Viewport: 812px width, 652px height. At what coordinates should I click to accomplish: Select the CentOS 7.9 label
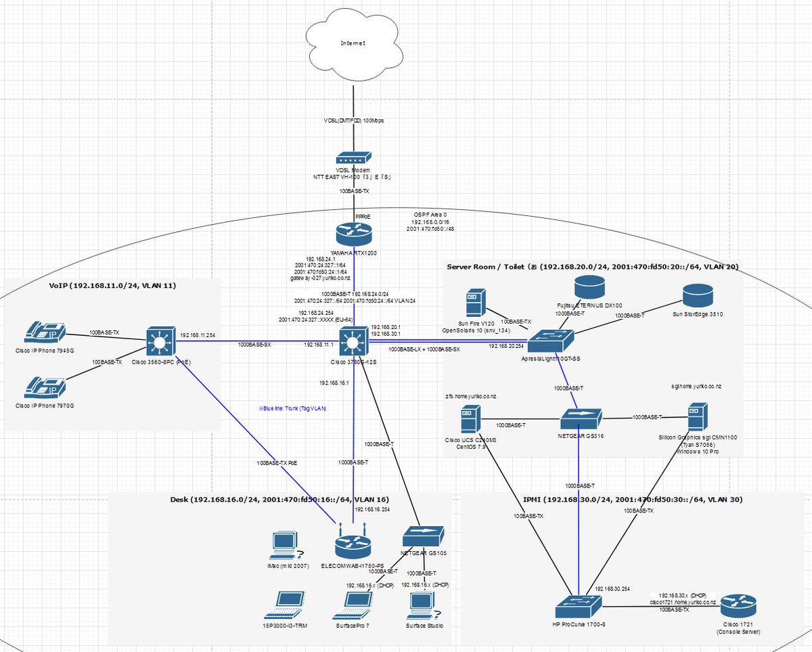[470, 448]
